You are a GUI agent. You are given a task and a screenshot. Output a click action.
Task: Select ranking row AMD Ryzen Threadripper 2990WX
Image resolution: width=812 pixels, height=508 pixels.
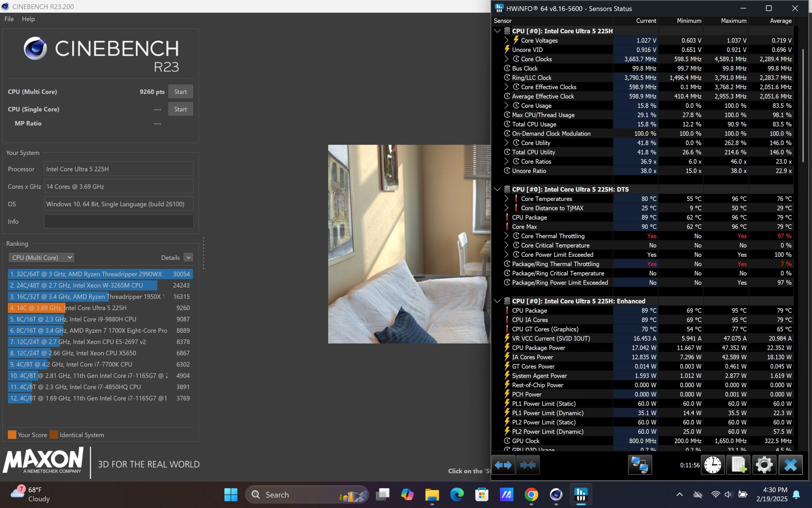click(x=100, y=274)
